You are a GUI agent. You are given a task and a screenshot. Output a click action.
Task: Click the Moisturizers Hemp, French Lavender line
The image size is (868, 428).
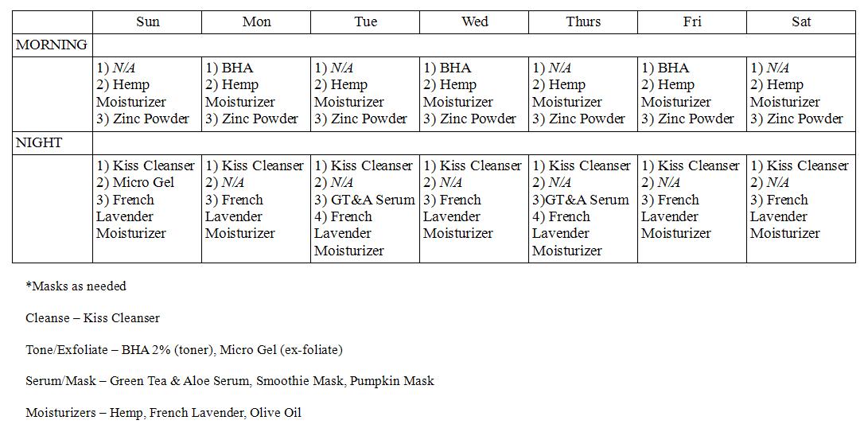tap(163, 413)
